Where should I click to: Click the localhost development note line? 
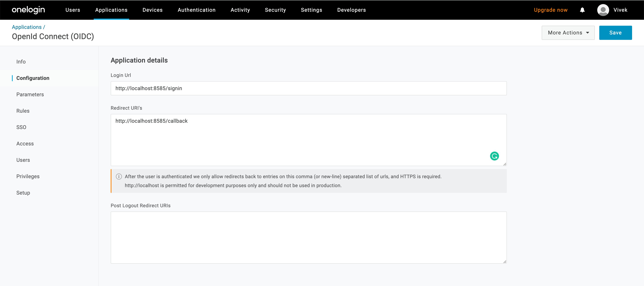(233, 186)
